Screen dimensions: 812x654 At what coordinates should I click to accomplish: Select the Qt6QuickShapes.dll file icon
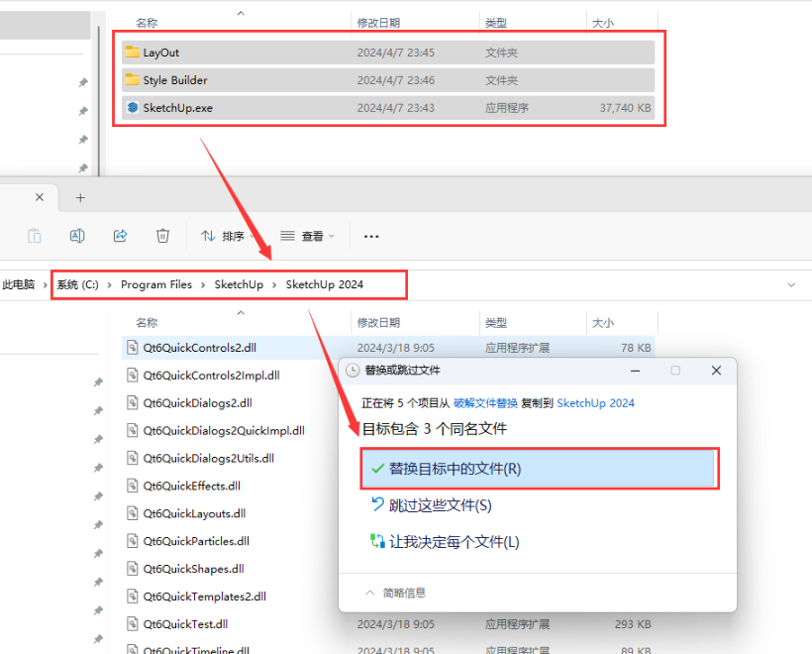(133, 569)
